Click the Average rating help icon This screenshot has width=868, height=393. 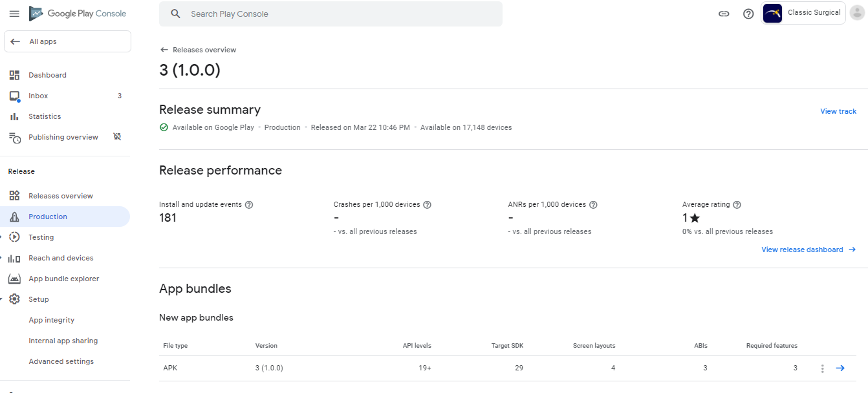(737, 204)
